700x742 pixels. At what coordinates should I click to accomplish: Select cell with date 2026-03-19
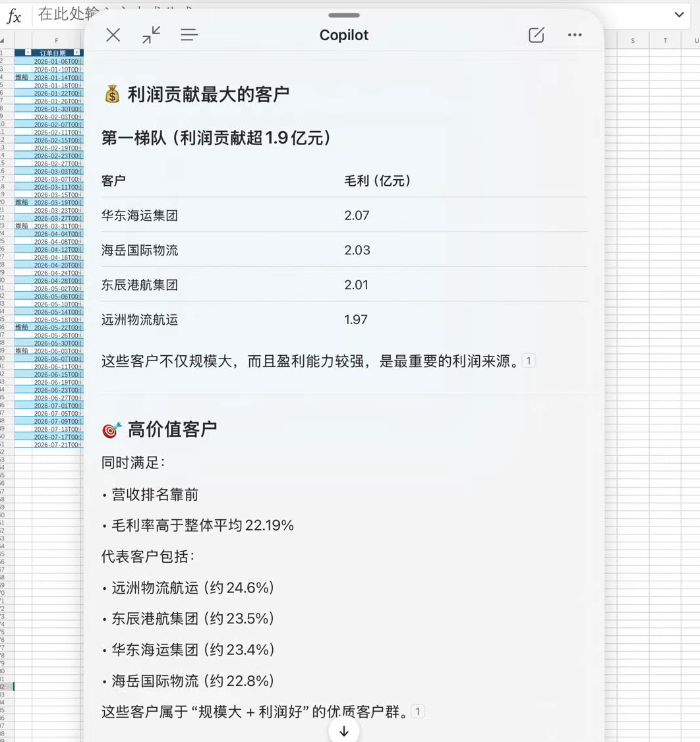(58, 202)
